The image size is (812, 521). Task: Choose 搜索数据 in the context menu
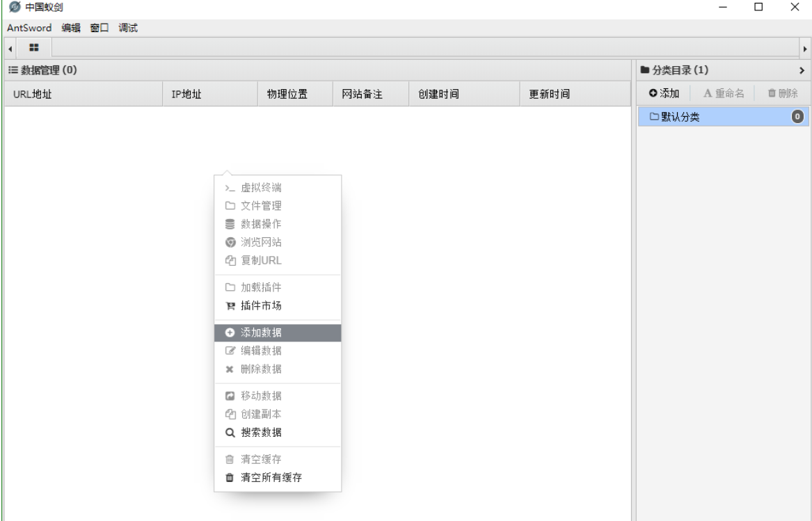pyautogui.click(x=278, y=433)
